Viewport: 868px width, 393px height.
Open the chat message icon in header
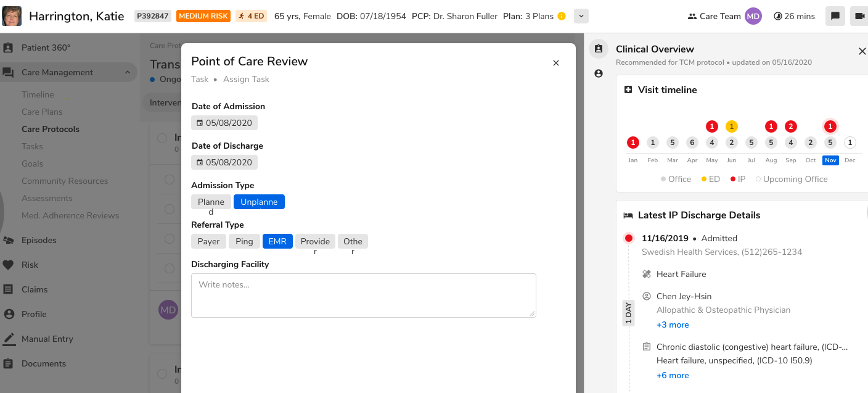point(835,16)
